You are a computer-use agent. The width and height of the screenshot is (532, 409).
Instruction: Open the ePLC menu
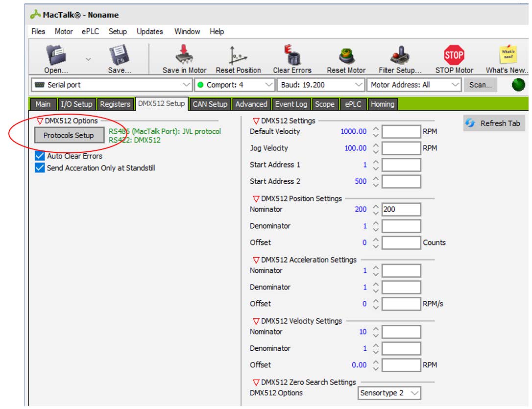tap(90, 31)
